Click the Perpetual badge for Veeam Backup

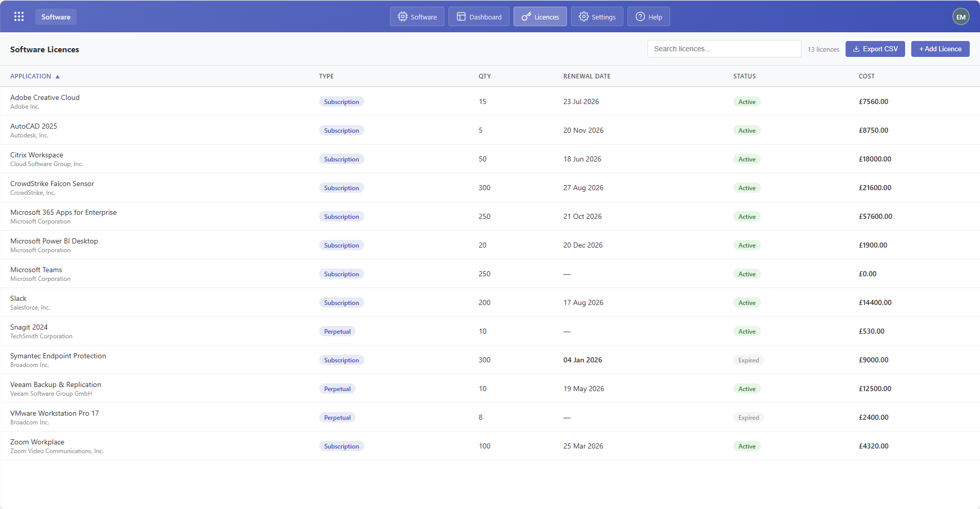337,389
